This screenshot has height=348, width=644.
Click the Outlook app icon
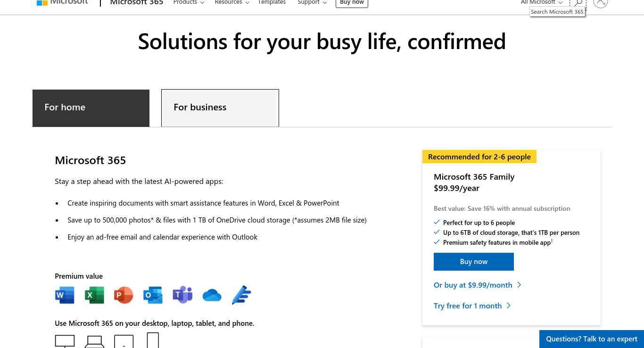click(153, 295)
